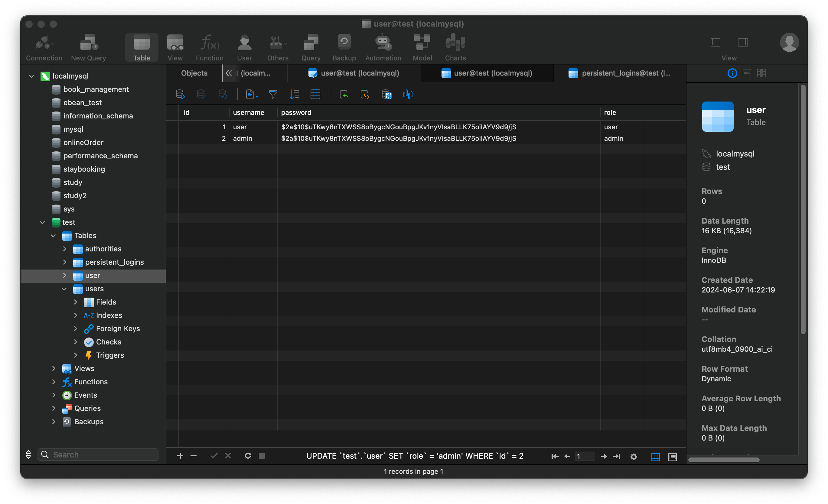This screenshot has width=828, height=504.
Task: Expand the Foreign Keys node
Action: [x=75, y=328]
